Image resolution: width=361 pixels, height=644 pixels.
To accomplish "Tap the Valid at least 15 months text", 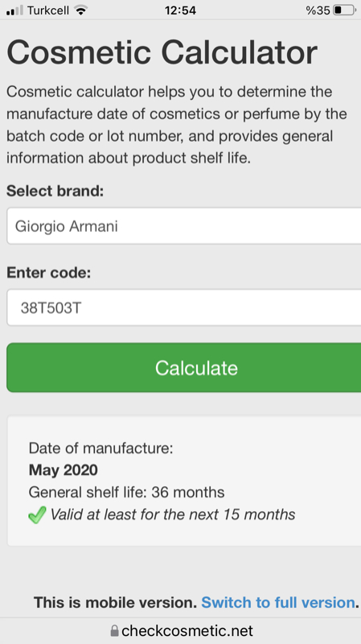I will point(173,514).
